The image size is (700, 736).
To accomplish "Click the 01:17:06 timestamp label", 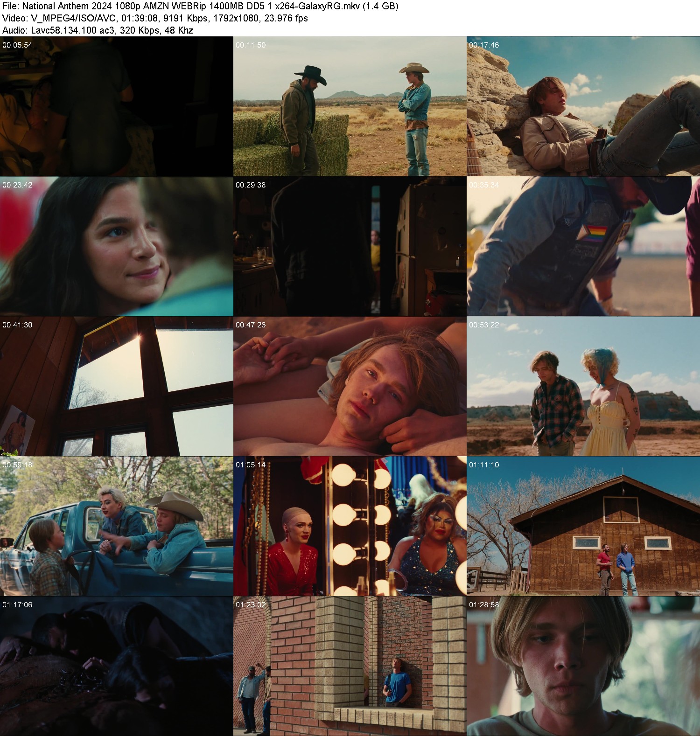I will coord(17,605).
